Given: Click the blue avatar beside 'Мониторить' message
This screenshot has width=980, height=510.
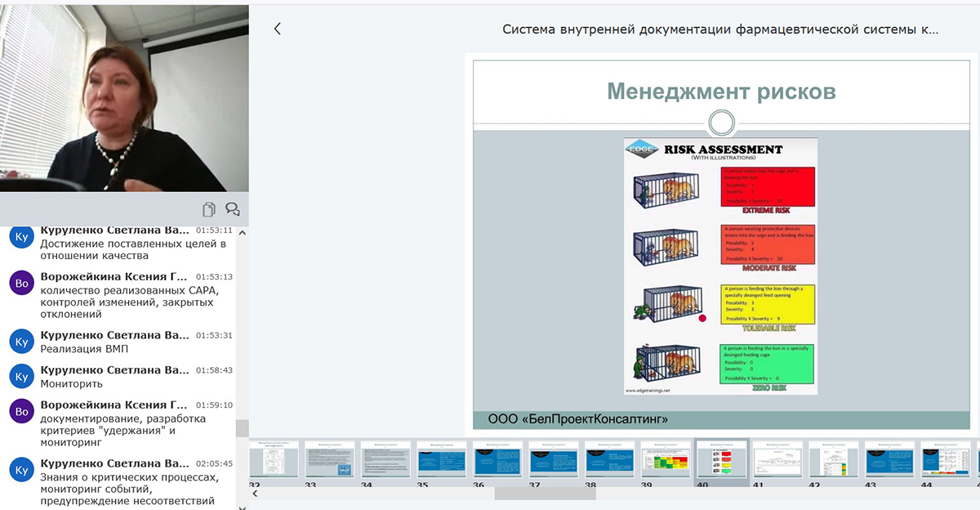Looking at the screenshot, I should (x=22, y=376).
